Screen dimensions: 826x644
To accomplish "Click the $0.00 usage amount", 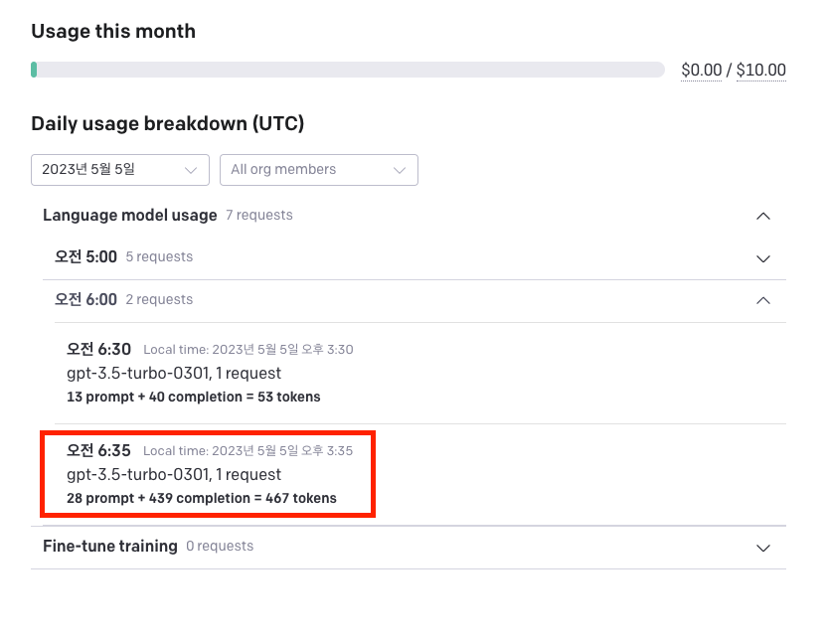I will click(x=702, y=71).
